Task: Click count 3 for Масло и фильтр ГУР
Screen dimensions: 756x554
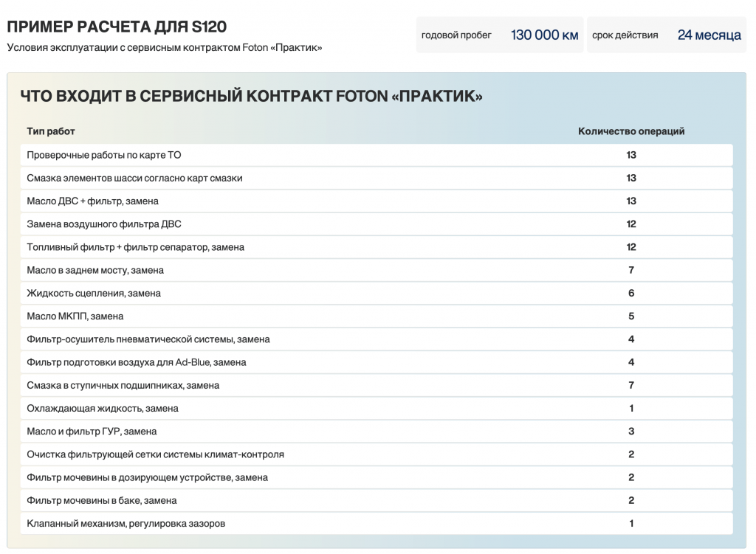Action: tap(631, 432)
